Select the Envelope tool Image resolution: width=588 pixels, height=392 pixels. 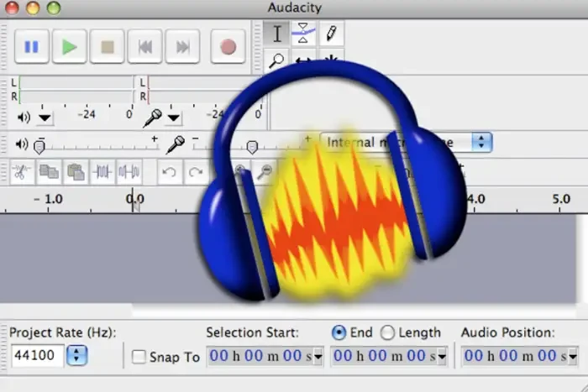click(303, 34)
